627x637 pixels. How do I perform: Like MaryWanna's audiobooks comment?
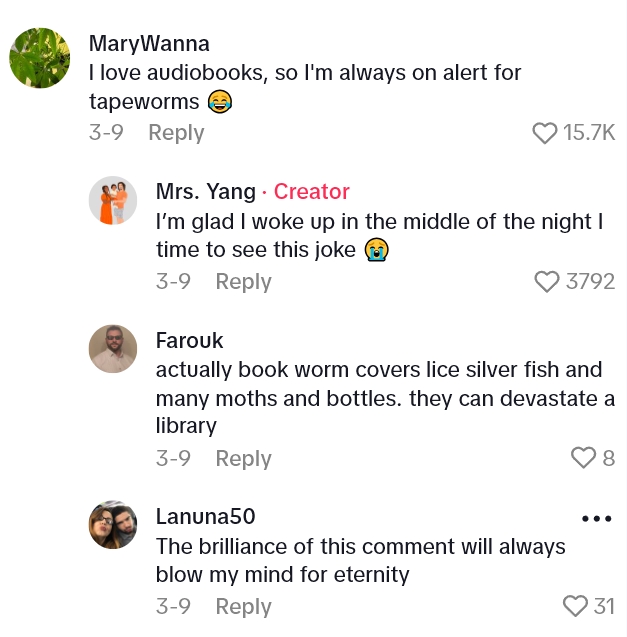(544, 133)
